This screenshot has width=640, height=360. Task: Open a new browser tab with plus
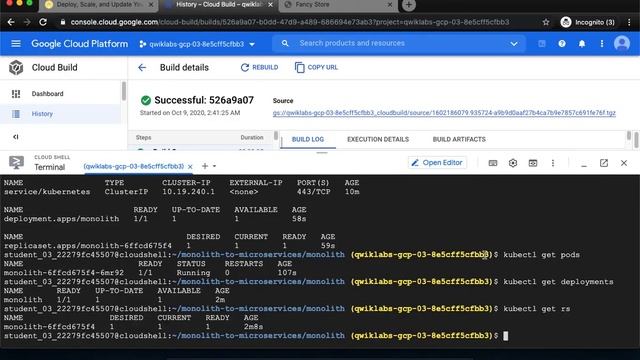click(409, 5)
